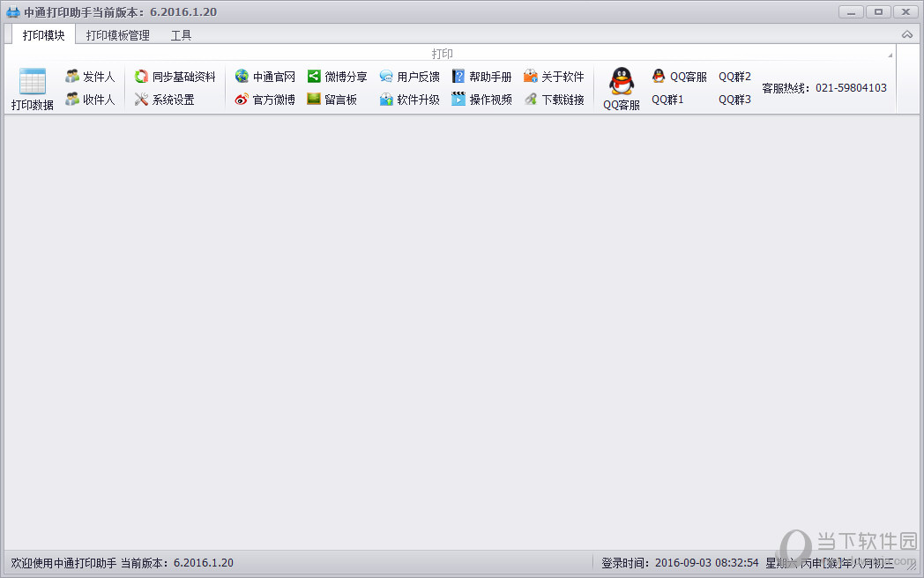Open 关于软件 about icon

pos(531,76)
